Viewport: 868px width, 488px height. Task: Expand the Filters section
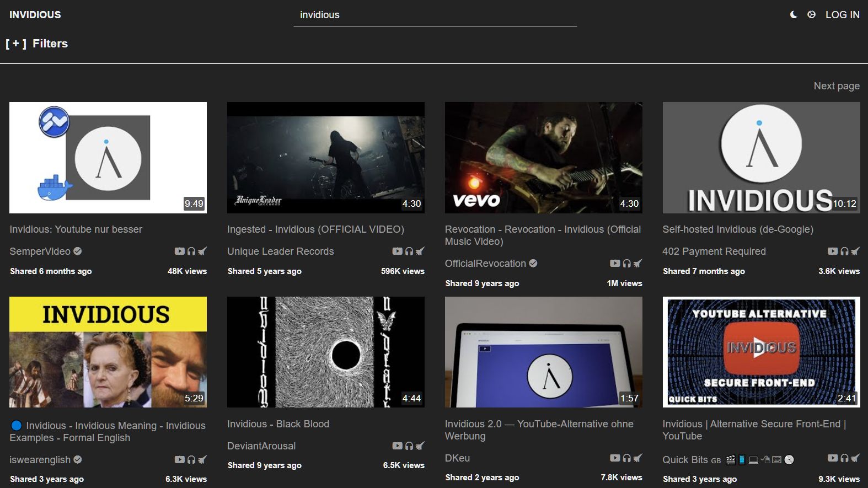(37, 44)
